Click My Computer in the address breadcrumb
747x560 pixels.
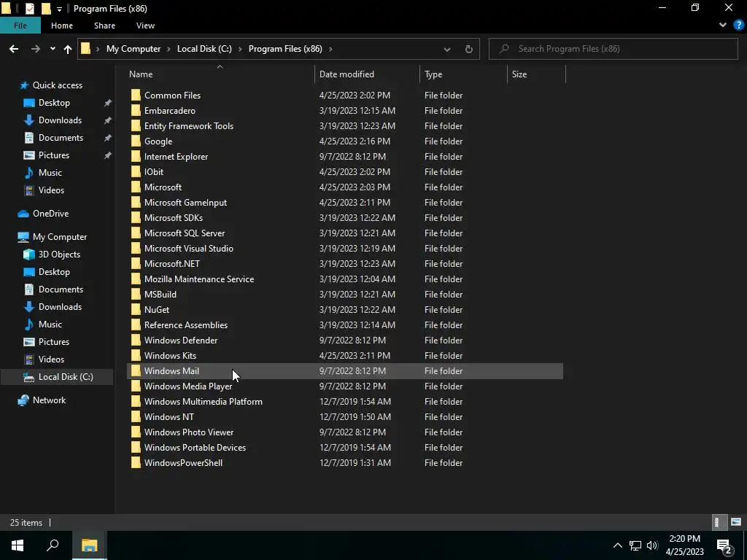click(x=133, y=49)
